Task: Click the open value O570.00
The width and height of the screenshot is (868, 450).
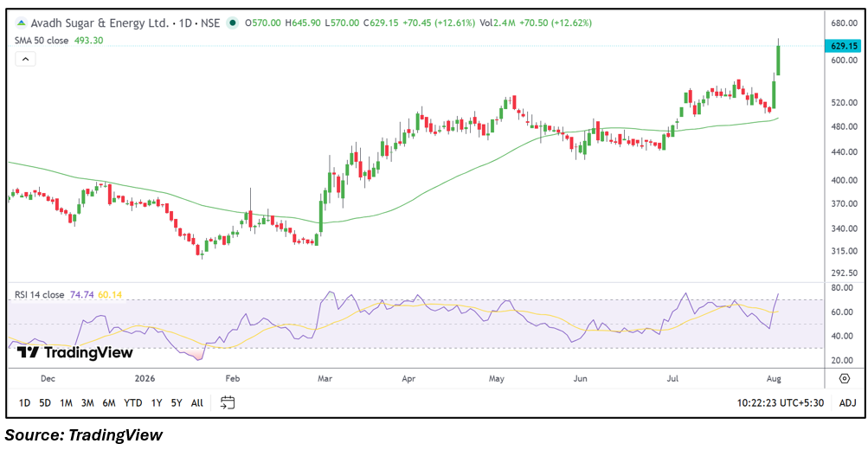Action: 263,23
